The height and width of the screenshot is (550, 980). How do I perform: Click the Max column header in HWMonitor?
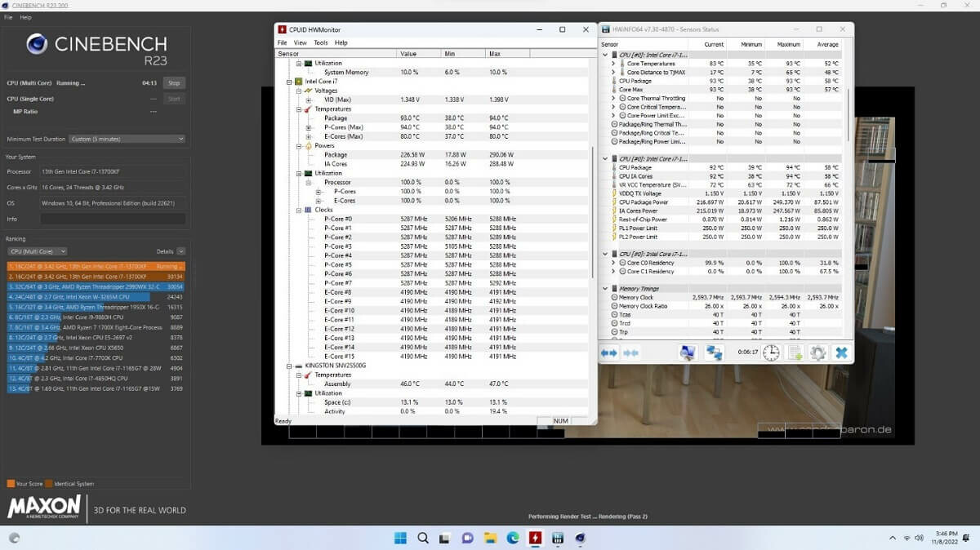coord(508,53)
